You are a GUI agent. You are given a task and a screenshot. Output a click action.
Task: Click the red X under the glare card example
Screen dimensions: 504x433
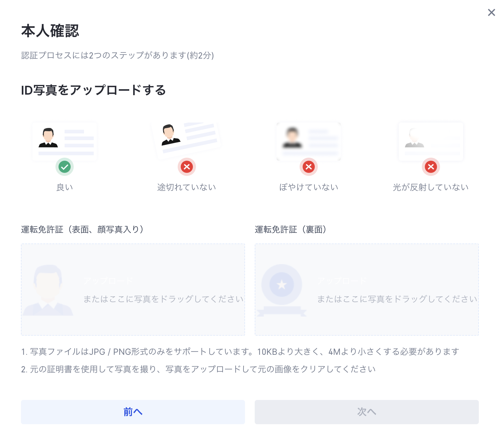431,167
